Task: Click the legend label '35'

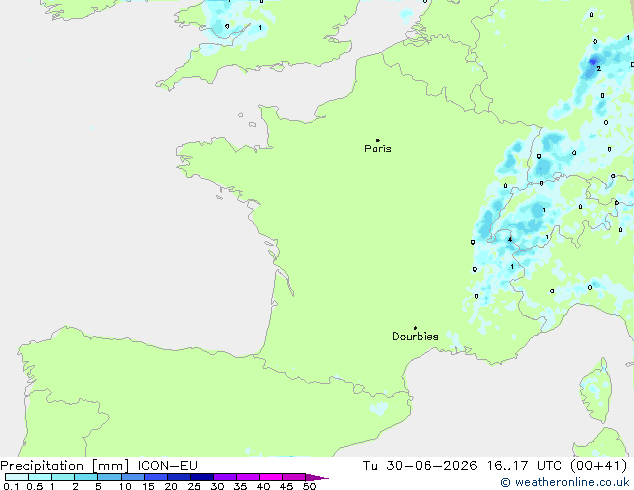Action: tap(240, 486)
